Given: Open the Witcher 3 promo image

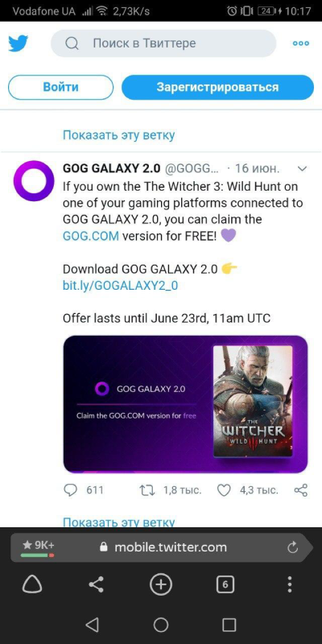Looking at the screenshot, I should [185, 405].
